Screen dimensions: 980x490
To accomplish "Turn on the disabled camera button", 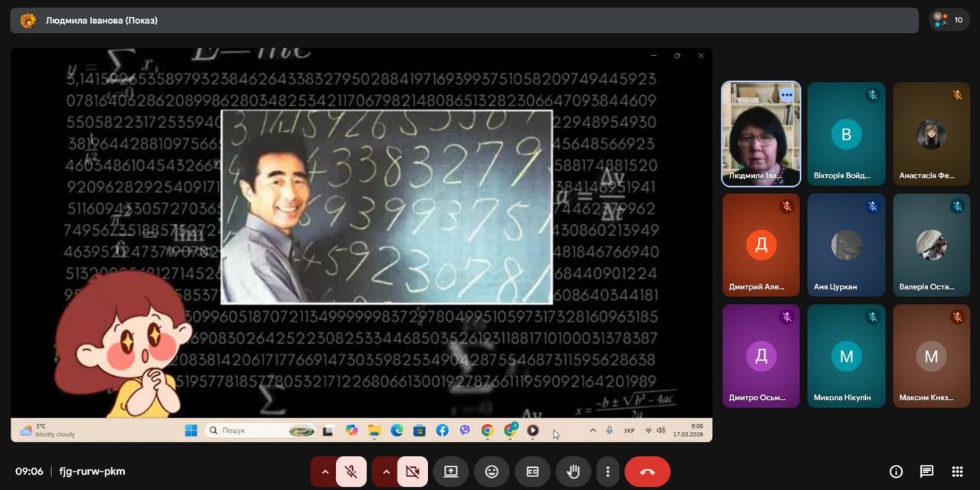I will [413, 472].
